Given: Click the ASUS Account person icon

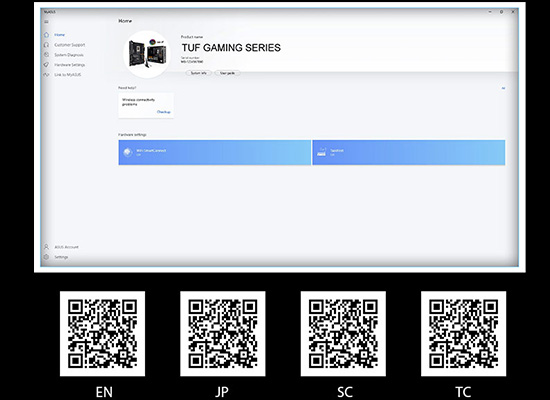Looking at the screenshot, I should tap(46, 247).
